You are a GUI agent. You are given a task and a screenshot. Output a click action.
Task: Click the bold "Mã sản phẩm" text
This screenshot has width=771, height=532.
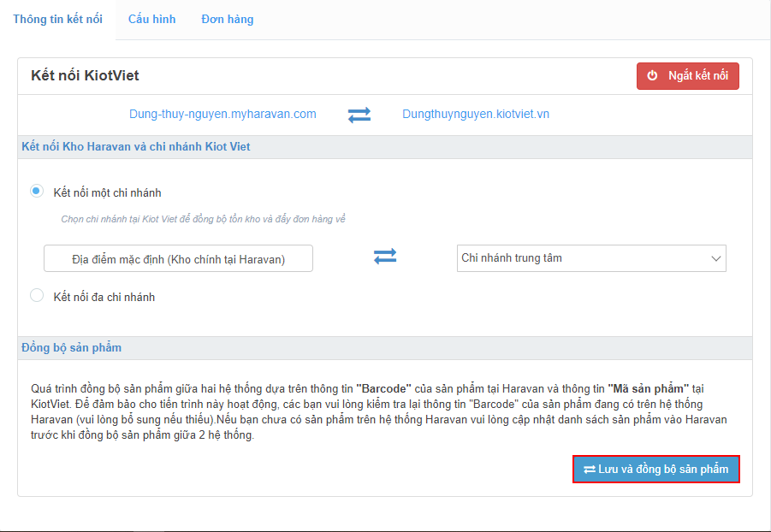(x=648, y=388)
